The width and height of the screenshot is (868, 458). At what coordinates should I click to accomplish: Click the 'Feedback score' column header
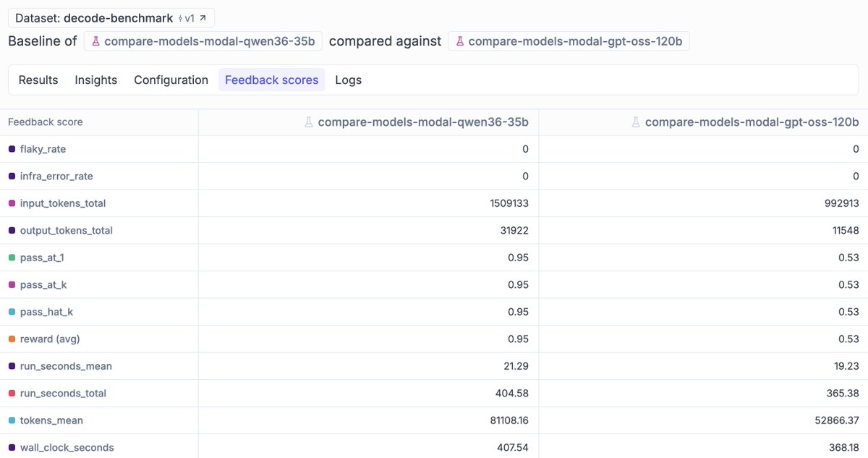(46, 122)
